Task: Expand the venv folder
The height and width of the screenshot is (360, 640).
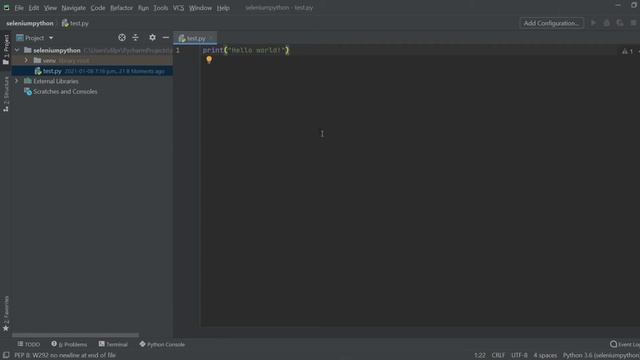Action: click(x=27, y=60)
